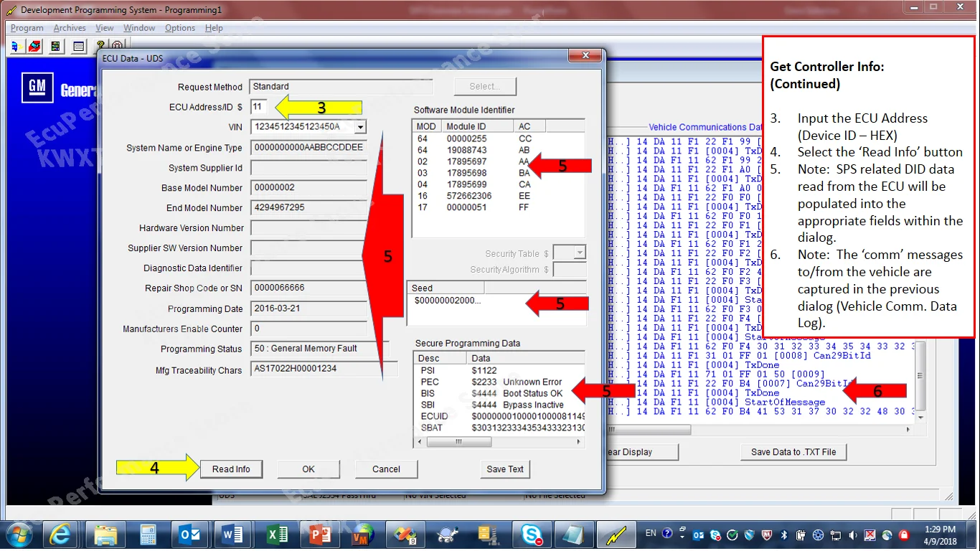Click the disabled Select... button
Viewport: 980px width, 551px height.
[x=484, y=87]
